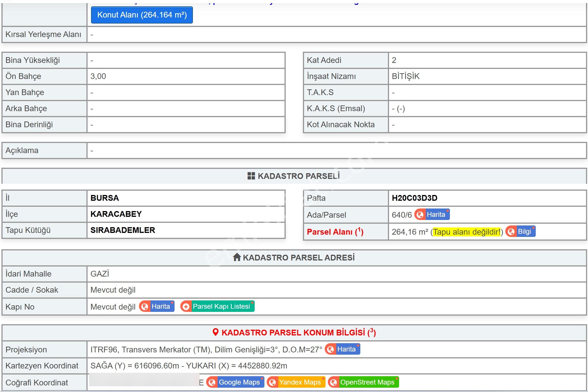Select the Projeksiyon ITRF96 description text

pos(206,349)
